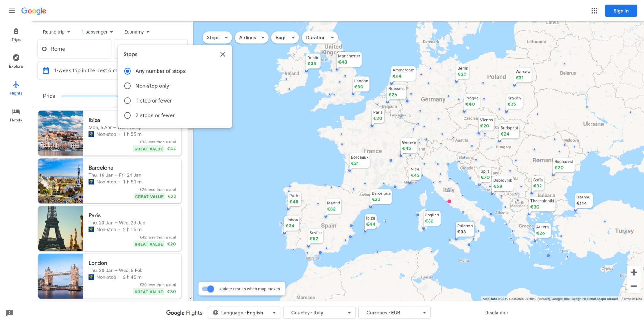Open the Currency EUR dropdown
644x324 pixels.
click(x=395, y=313)
